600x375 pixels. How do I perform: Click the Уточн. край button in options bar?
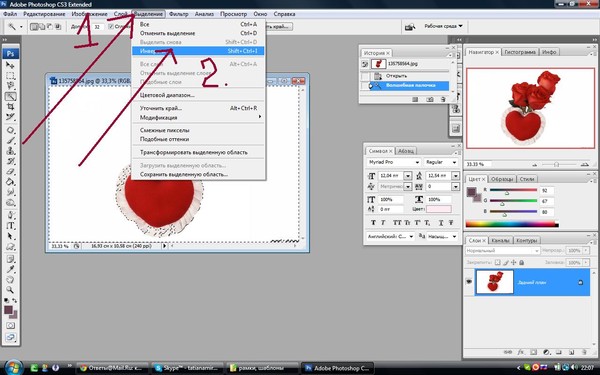278,26
